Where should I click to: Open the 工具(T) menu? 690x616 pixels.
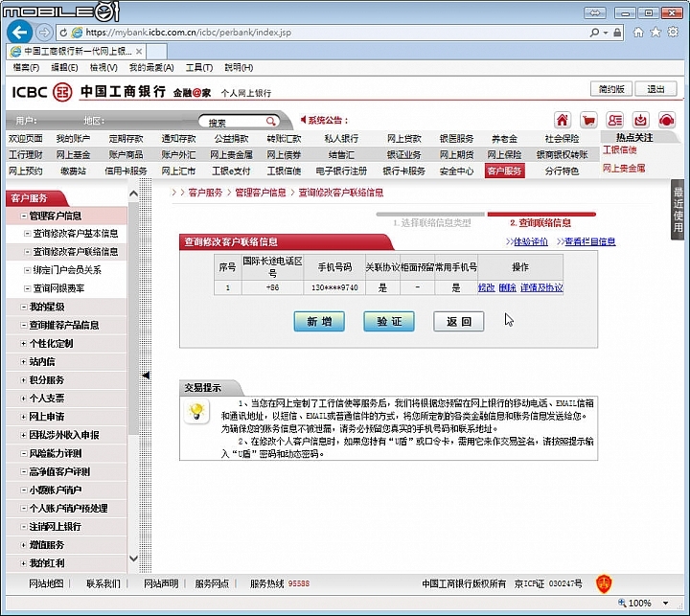[199, 67]
